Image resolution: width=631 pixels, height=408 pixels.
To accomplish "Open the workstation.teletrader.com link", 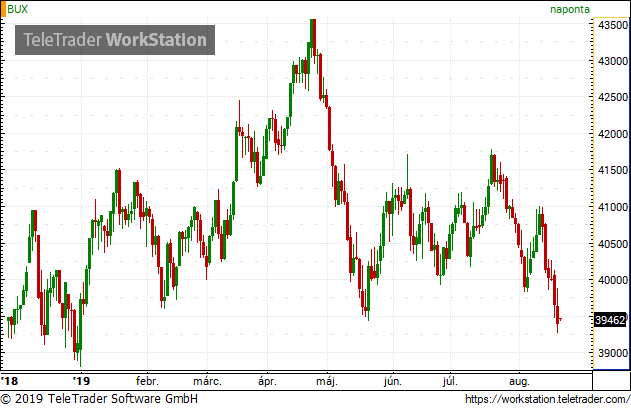I will 547,399.
